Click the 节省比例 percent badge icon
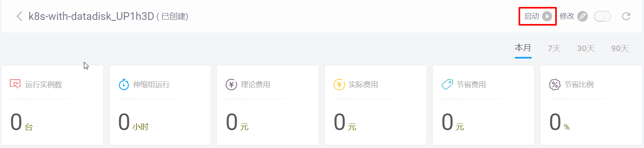This screenshot has width=644, height=148. [555, 85]
